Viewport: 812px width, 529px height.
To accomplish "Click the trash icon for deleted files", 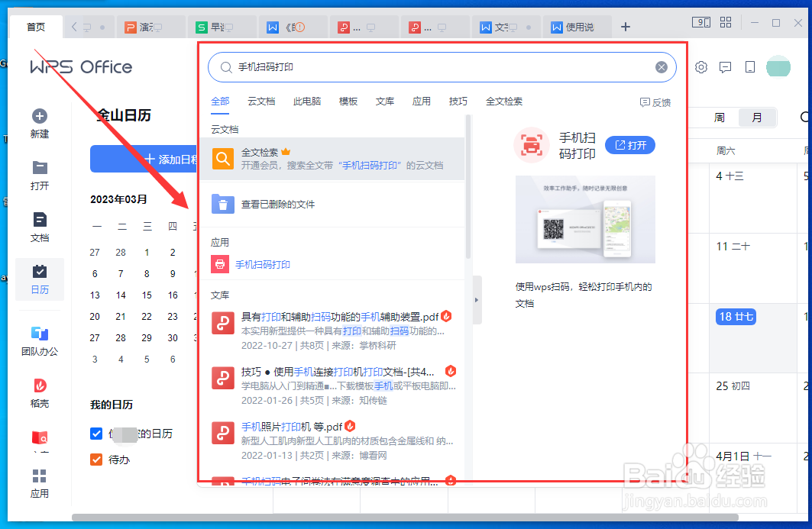I will 223,205.
